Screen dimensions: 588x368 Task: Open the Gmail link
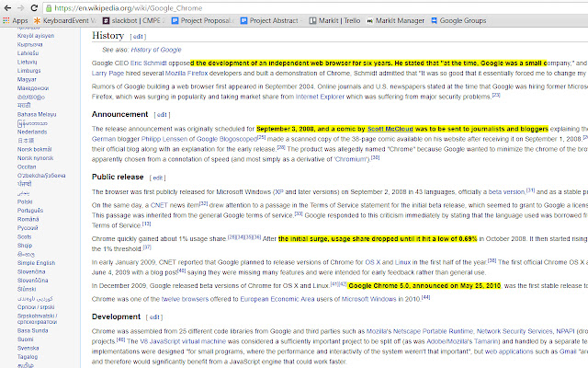coord(569,351)
